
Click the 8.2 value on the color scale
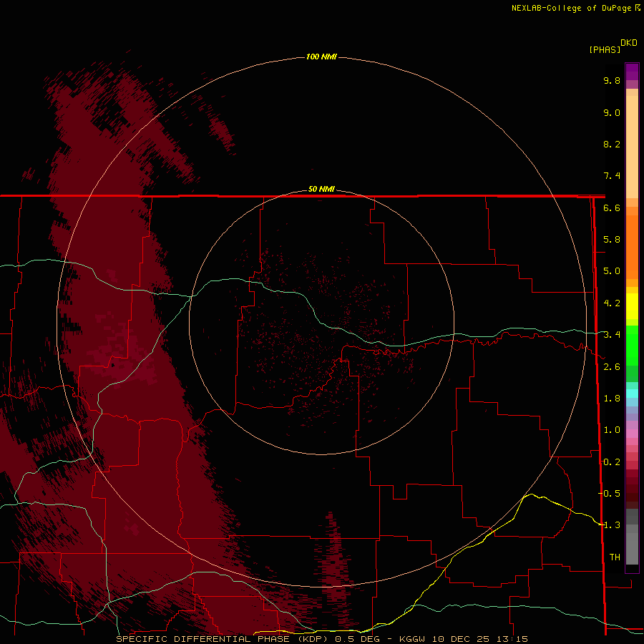tap(612, 144)
